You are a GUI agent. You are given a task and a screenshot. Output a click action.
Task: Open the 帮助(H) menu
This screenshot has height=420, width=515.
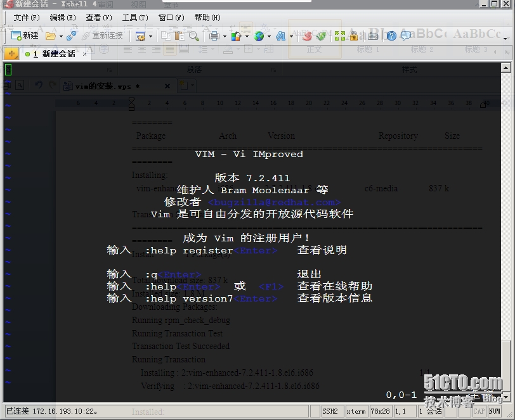207,17
